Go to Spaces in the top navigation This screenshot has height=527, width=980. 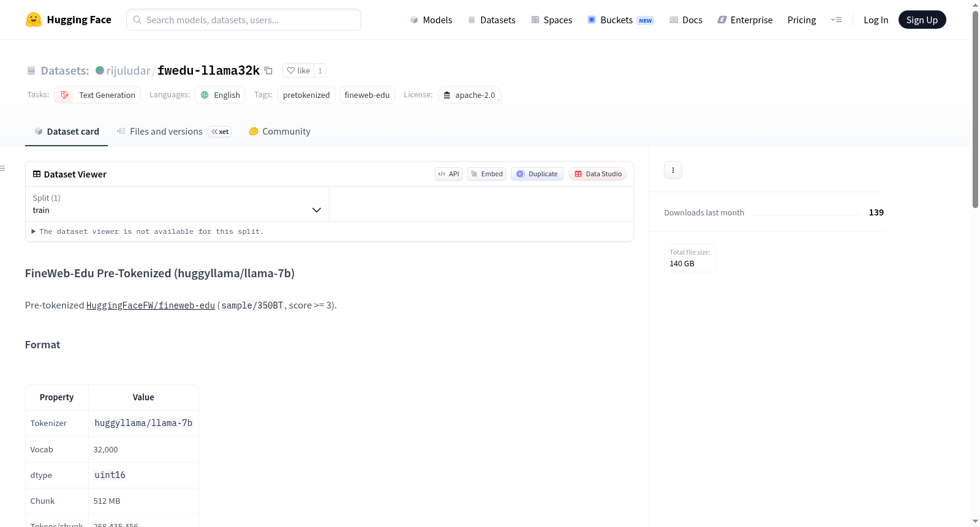551,20
